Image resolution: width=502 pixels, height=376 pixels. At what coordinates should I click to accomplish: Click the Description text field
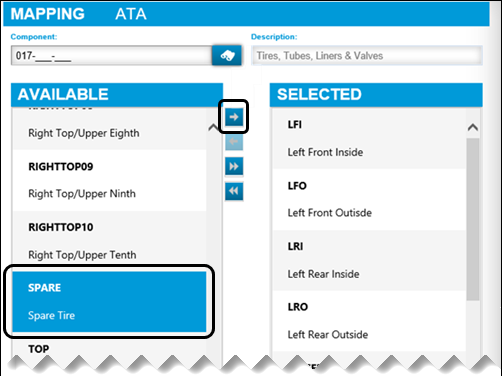pos(367,55)
